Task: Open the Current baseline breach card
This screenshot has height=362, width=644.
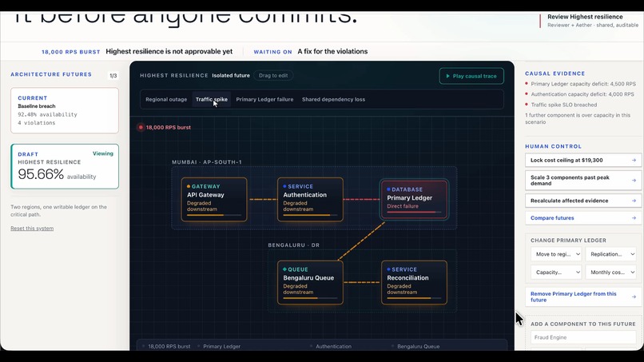Action: (65, 110)
